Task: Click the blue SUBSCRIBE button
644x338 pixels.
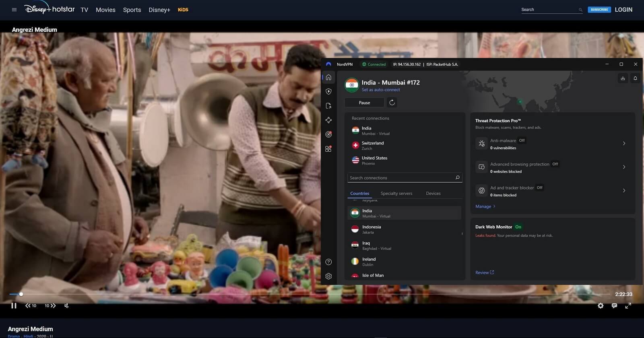Action: 599,10
